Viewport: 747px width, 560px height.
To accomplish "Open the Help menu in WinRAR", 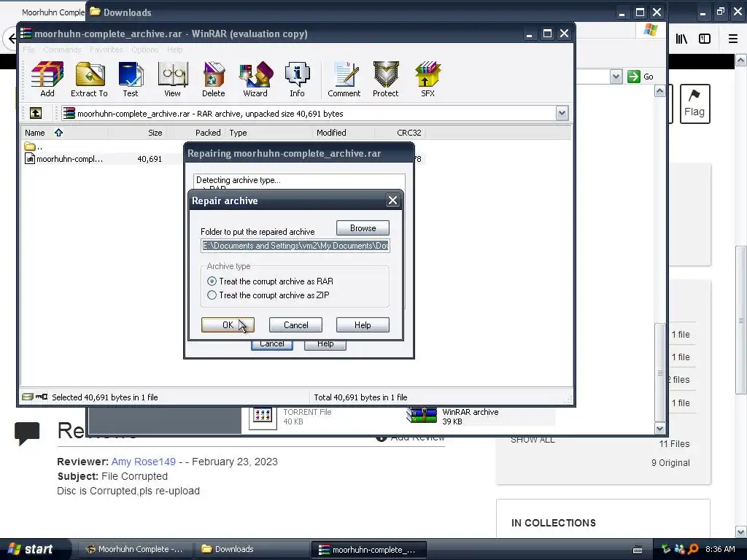I will [175, 50].
